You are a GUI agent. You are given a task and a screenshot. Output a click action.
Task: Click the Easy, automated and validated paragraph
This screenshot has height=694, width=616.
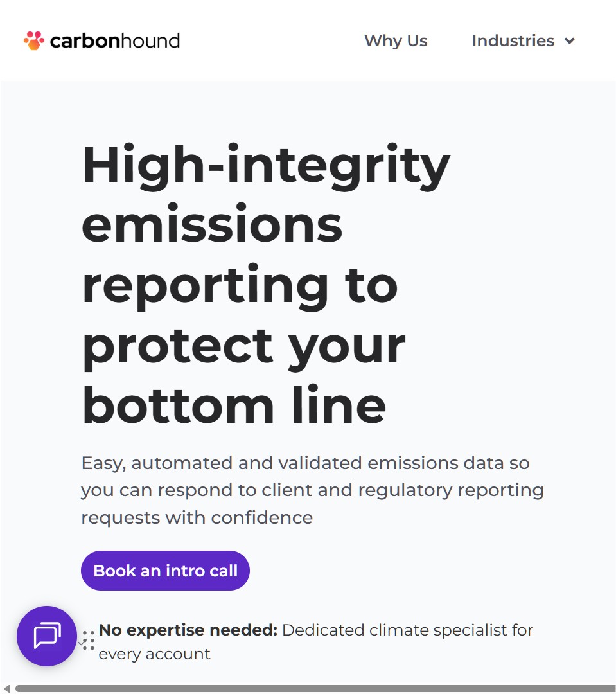[312, 490]
